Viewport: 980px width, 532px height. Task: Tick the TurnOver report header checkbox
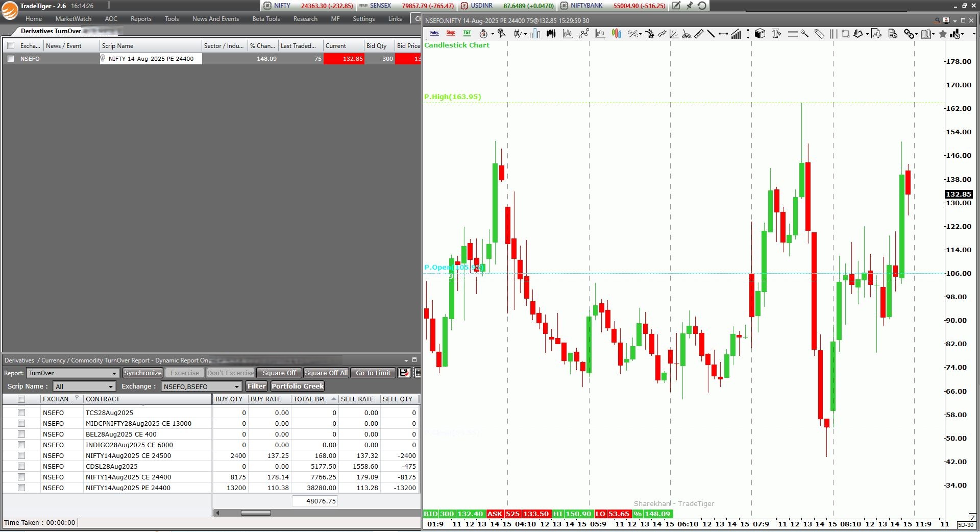click(x=21, y=399)
